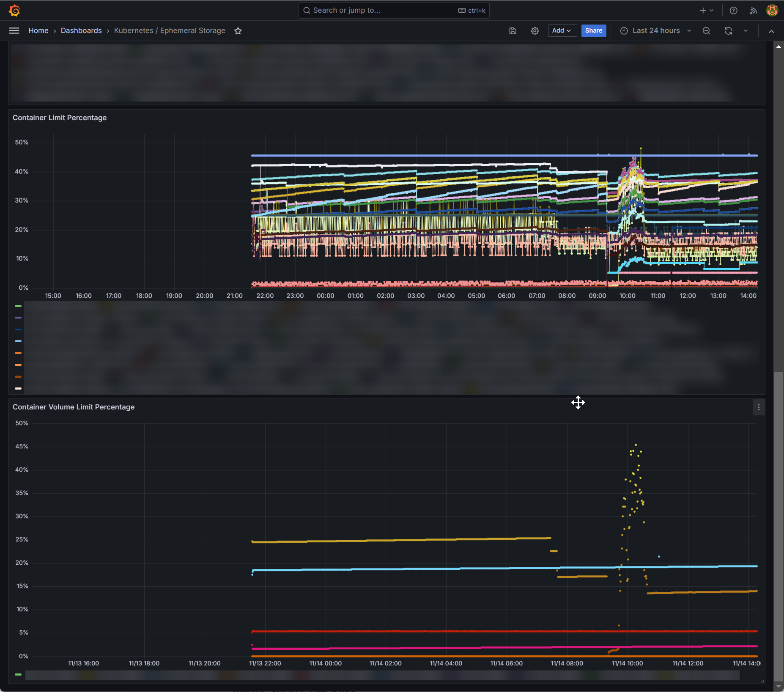Screen dimensions: 784x692
Task: Go to the Dashboards breadcrumb
Action: pos(81,30)
